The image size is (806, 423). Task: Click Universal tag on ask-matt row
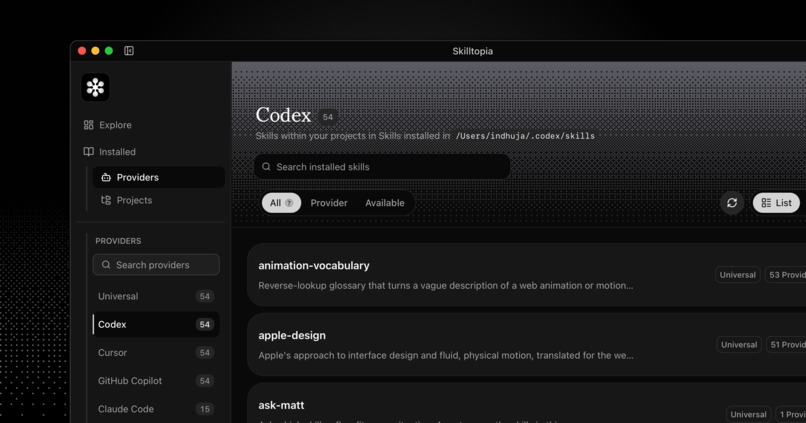click(x=748, y=415)
